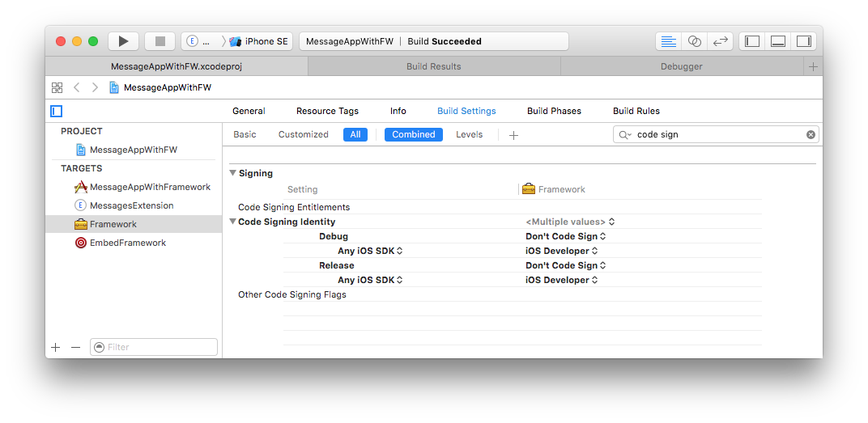Add a new window tab
The height and width of the screenshot is (423, 868).
(x=813, y=67)
